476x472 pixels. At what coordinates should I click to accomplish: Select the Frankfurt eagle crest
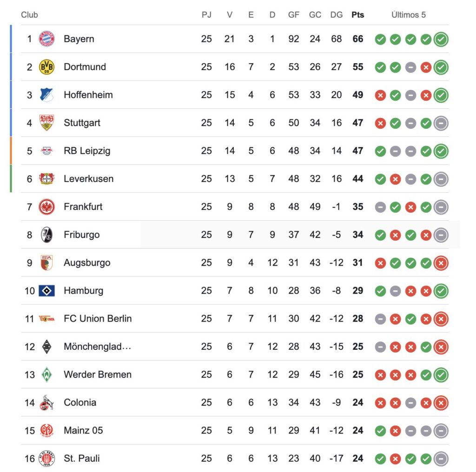[x=46, y=207]
